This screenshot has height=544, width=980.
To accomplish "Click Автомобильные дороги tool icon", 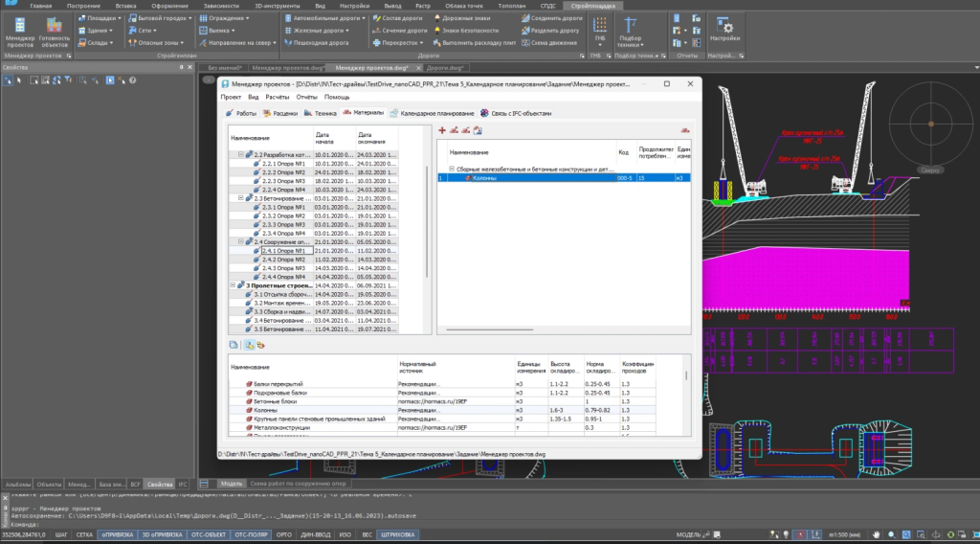I will [x=289, y=17].
